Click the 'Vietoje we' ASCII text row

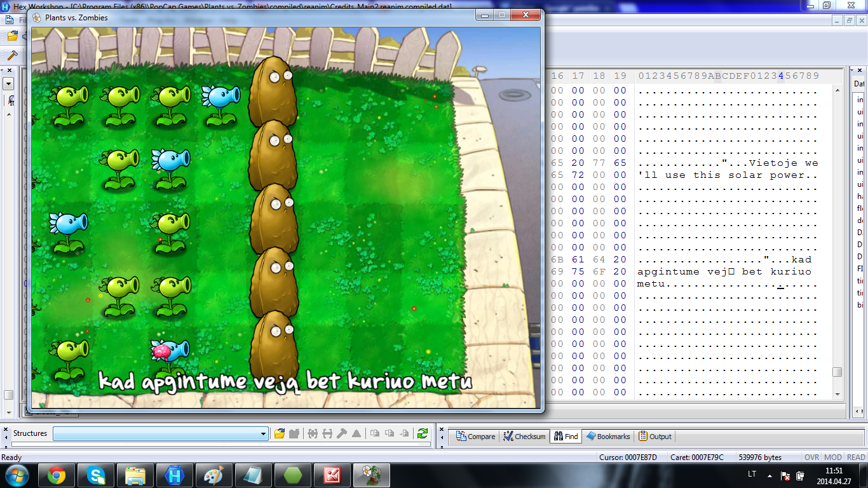coord(783,163)
